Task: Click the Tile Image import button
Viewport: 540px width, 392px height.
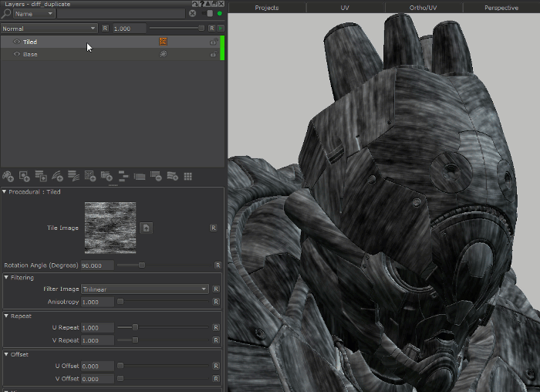Action: [147, 228]
